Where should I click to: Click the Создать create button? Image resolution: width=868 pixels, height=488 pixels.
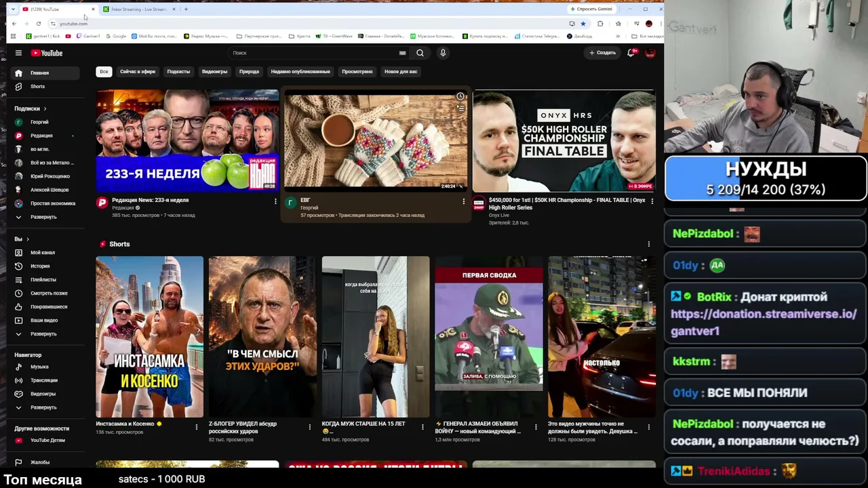point(602,53)
